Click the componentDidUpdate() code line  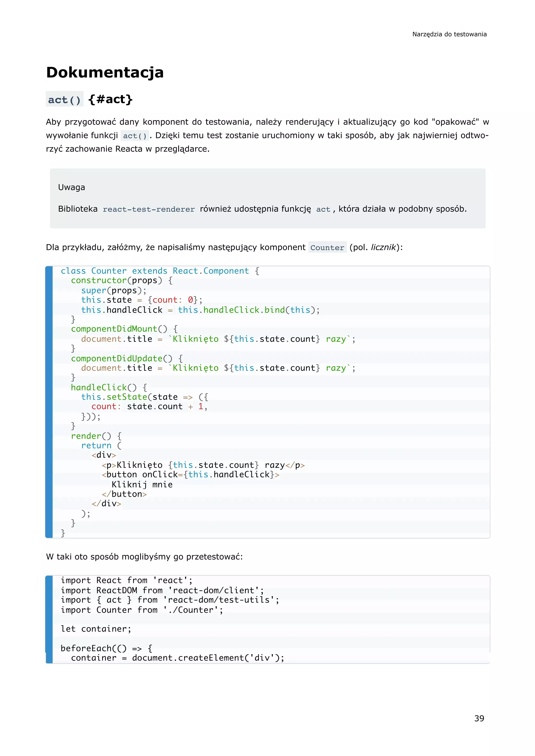[127, 358]
